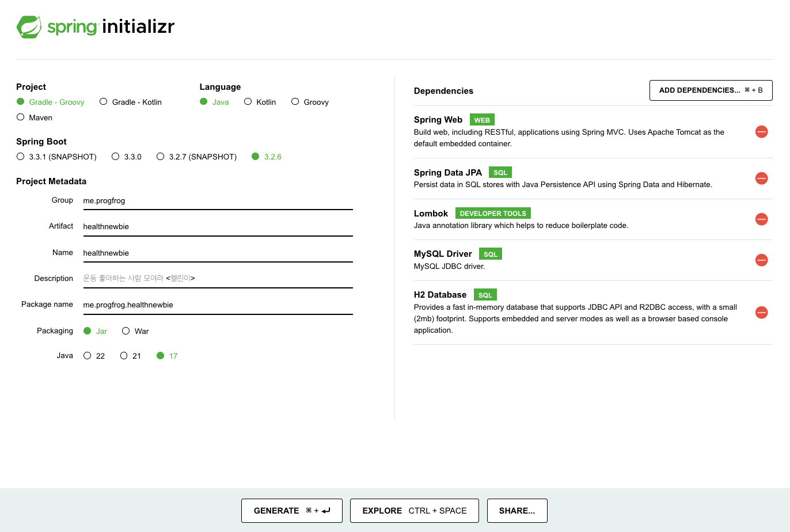Click the Project section heading

(31, 87)
